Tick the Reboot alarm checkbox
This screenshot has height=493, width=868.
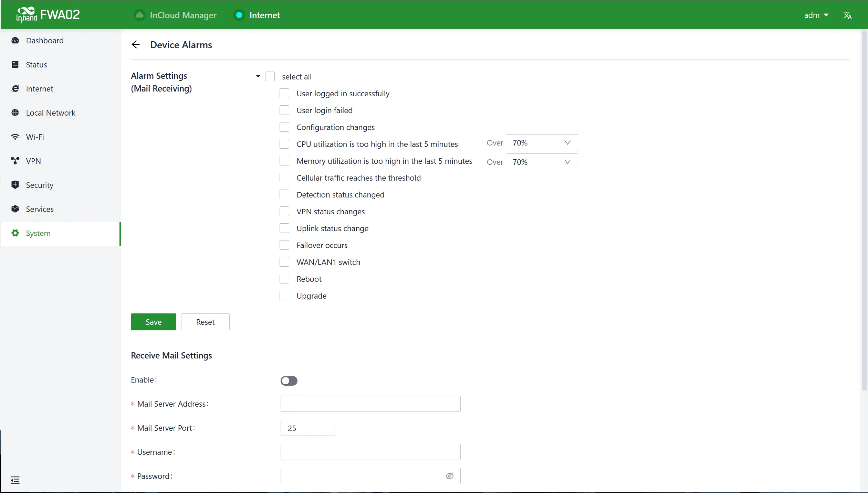284,279
